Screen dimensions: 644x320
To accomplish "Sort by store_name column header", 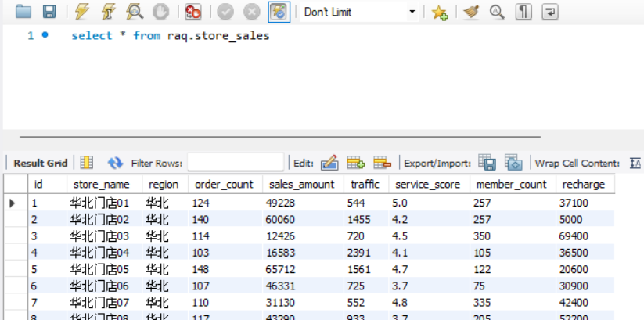I will point(104,185).
